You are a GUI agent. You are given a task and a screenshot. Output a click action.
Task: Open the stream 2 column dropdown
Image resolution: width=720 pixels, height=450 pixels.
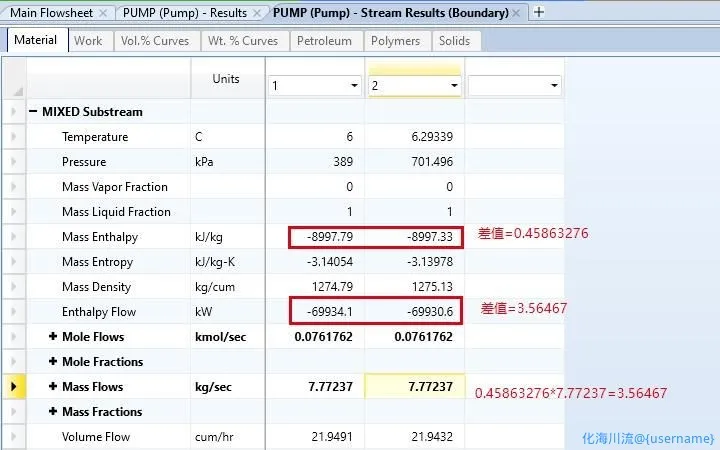tap(453, 86)
